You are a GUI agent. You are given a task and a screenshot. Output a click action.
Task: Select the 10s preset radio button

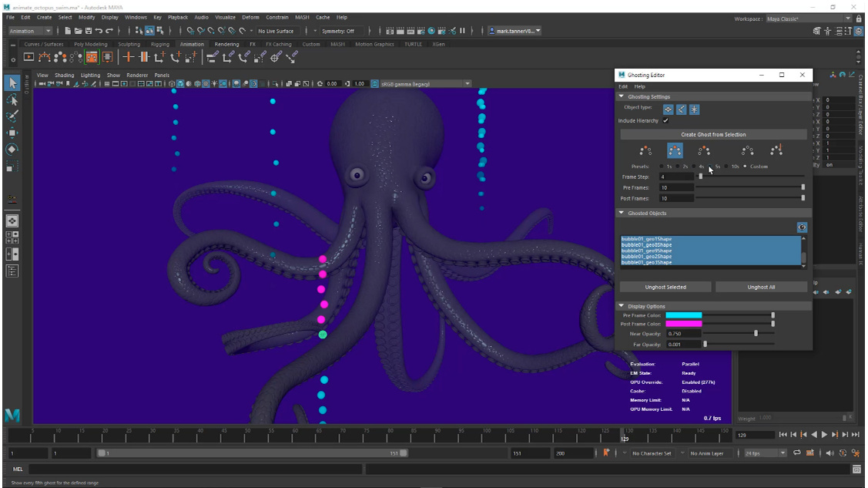pos(728,167)
